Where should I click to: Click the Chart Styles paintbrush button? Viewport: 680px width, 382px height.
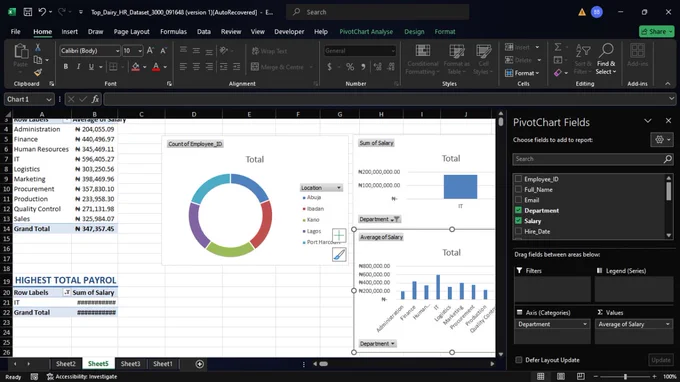(x=339, y=255)
